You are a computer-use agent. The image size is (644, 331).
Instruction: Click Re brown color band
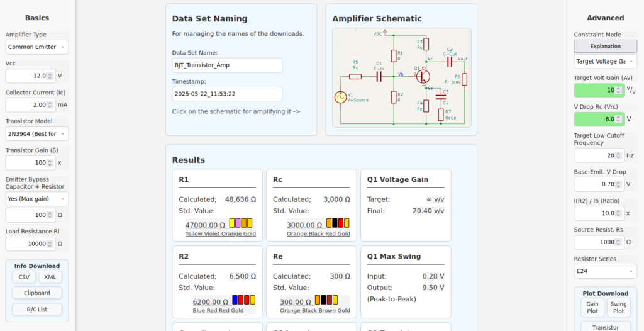click(330, 300)
